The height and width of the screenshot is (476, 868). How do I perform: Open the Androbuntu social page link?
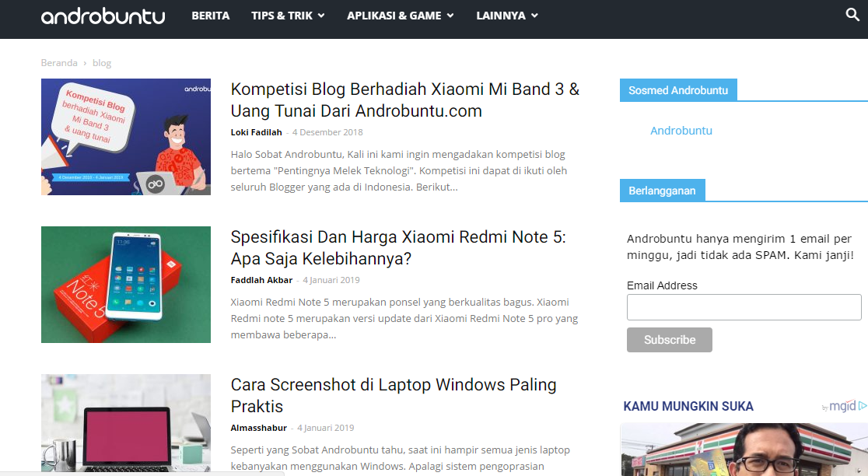coord(681,131)
